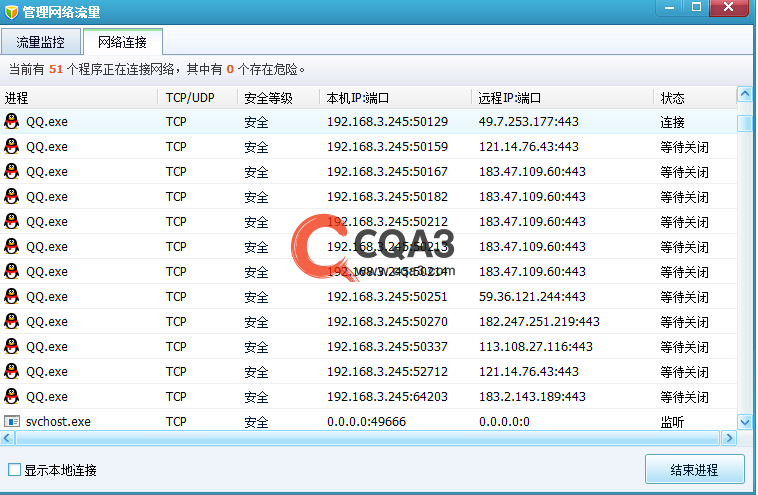The width and height of the screenshot is (758, 495).
Task: Switch to the 流量监控 tab
Action: (x=41, y=42)
